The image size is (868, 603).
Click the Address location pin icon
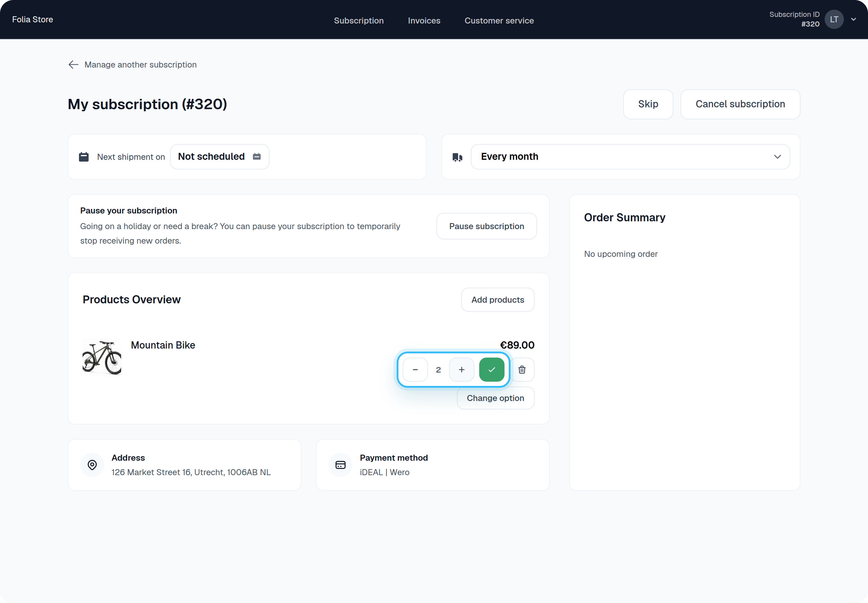[x=92, y=465]
